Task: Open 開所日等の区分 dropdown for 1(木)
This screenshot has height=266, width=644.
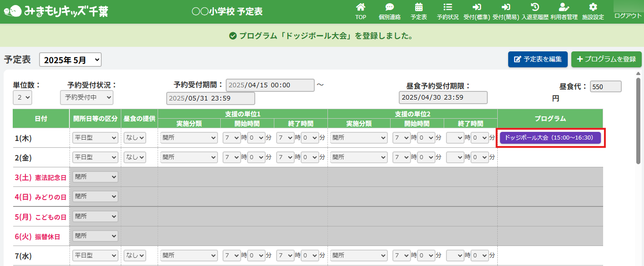Action: [x=95, y=138]
